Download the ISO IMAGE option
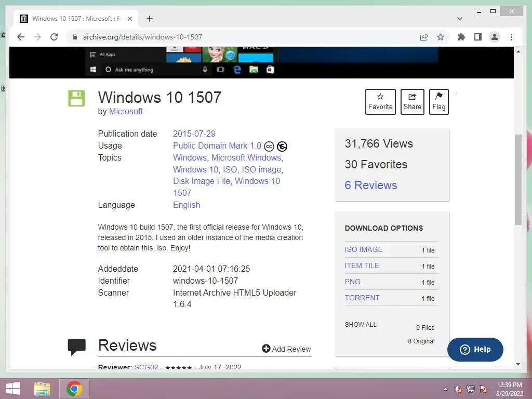 point(363,249)
